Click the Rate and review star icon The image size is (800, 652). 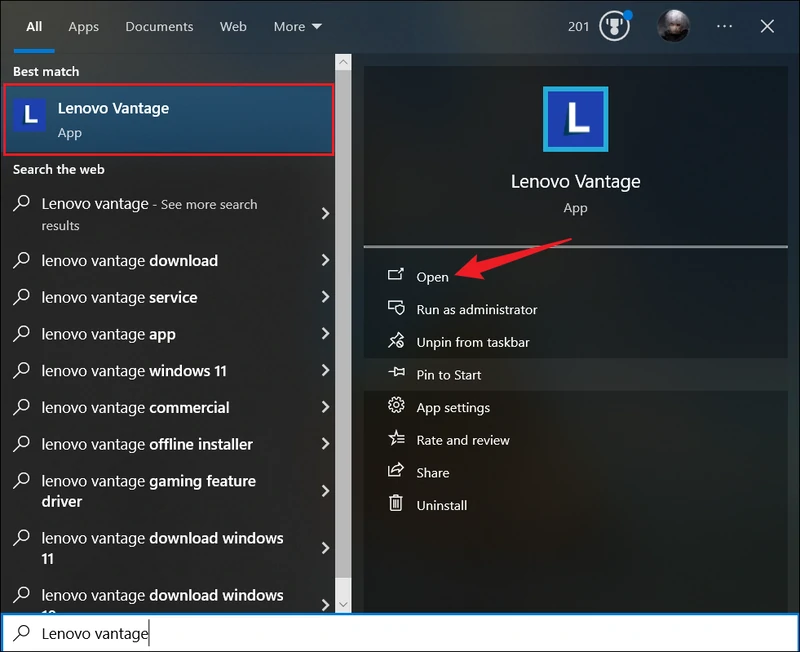396,438
